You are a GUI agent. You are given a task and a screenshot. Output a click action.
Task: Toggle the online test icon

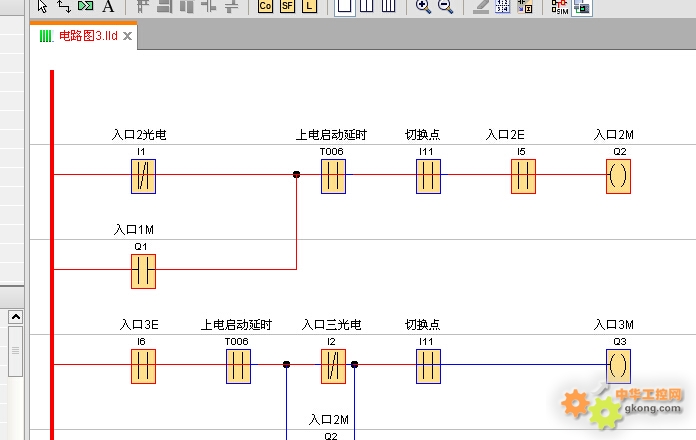click(581, 7)
